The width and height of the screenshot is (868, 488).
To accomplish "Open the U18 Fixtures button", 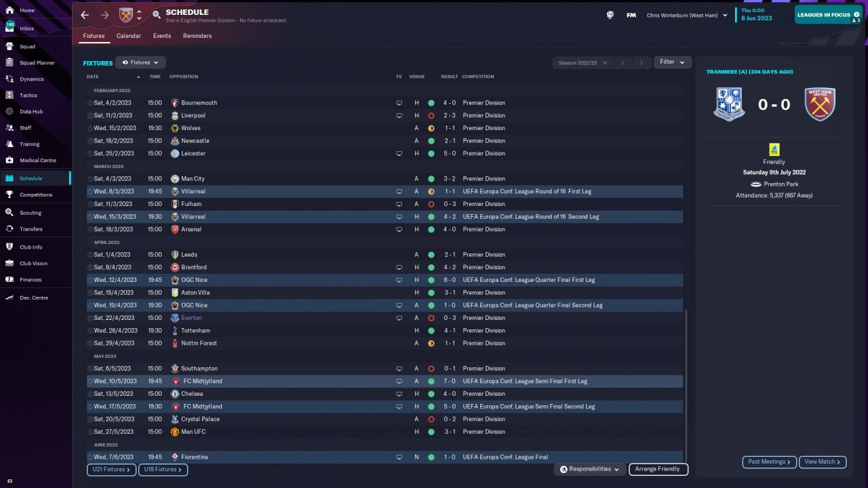I will [x=163, y=469].
